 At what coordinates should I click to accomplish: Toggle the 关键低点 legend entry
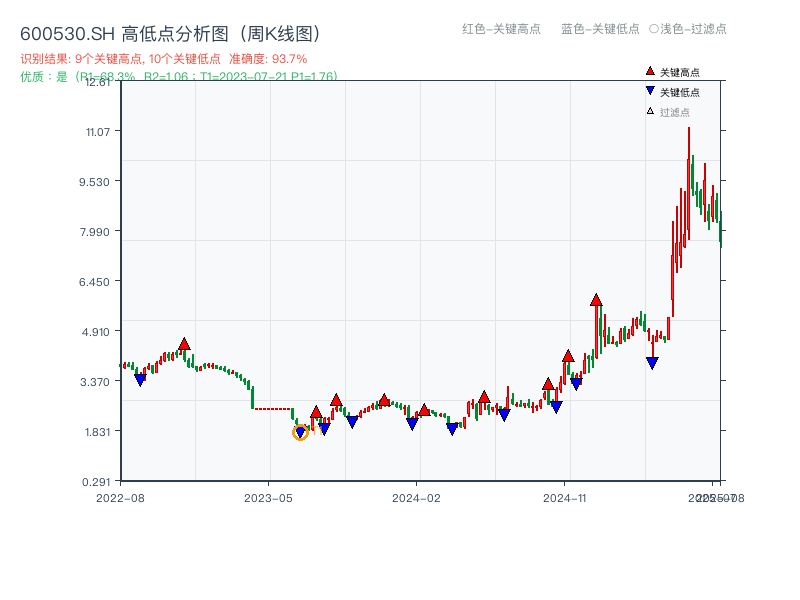(x=673, y=92)
